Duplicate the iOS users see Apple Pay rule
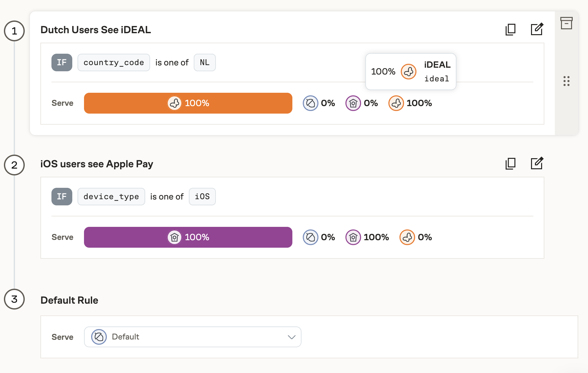 pyautogui.click(x=510, y=164)
